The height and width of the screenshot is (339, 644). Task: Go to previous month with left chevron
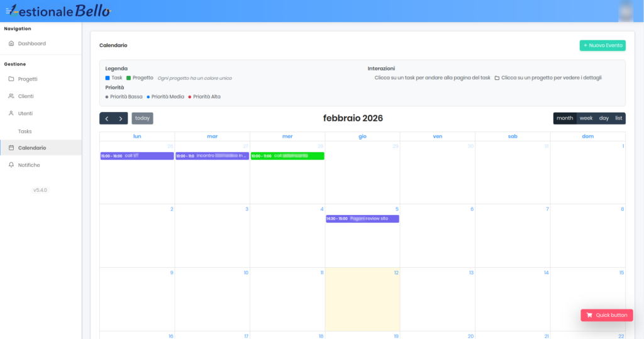(107, 118)
